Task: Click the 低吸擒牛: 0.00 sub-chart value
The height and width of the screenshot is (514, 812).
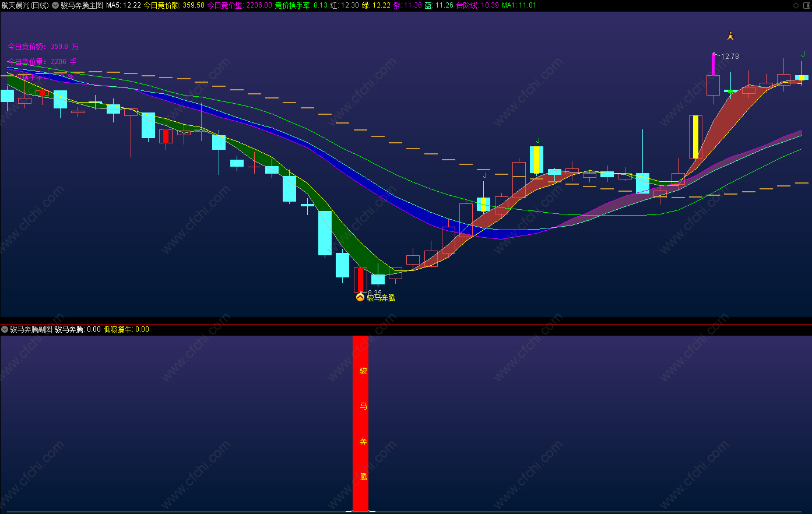Action: tap(126, 329)
